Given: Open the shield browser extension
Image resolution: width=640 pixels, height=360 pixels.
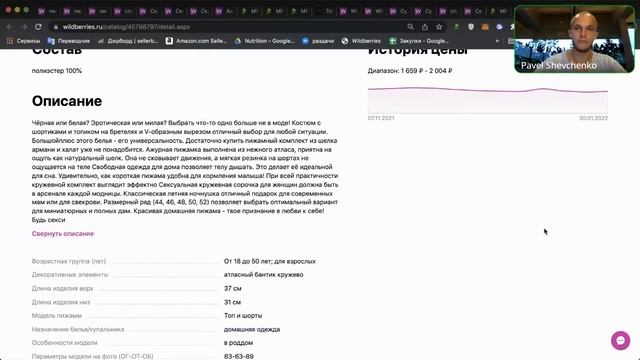Looking at the screenshot, I should click(x=471, y=27).
